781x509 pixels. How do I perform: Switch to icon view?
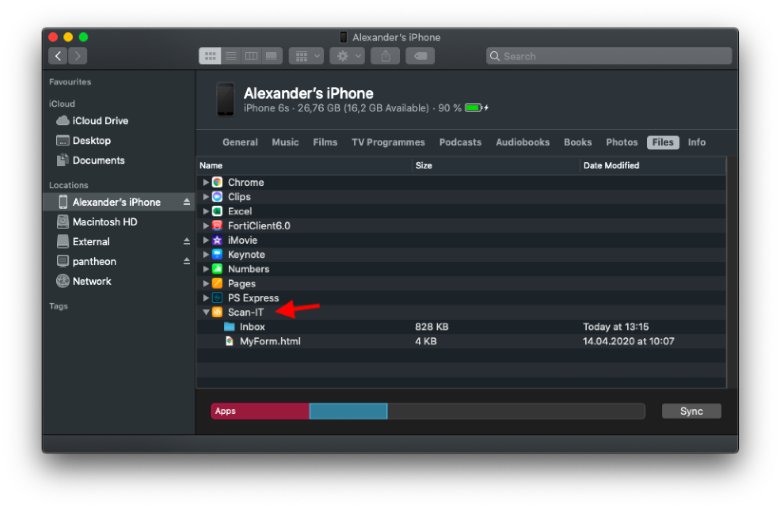coord(210,56)
